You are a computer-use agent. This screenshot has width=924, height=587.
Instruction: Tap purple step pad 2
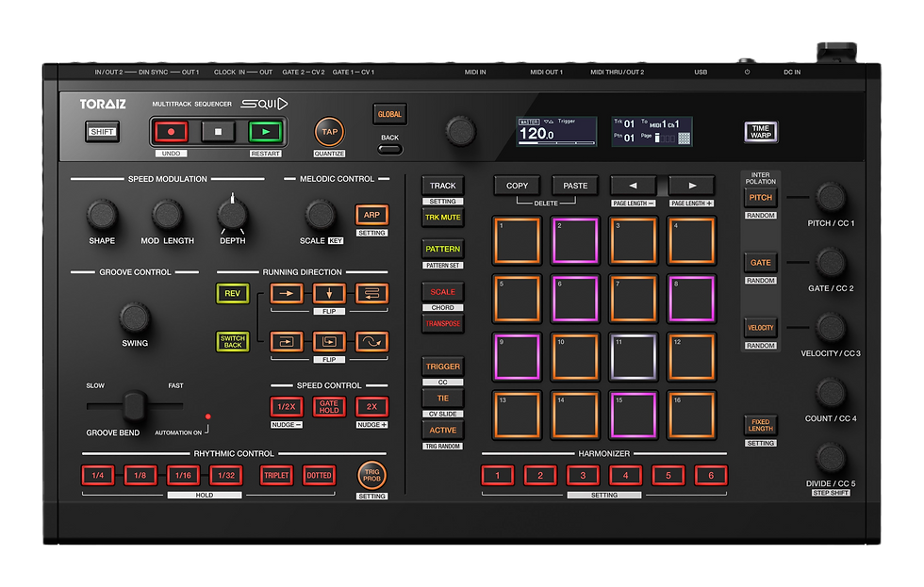(x=575, y=240)
